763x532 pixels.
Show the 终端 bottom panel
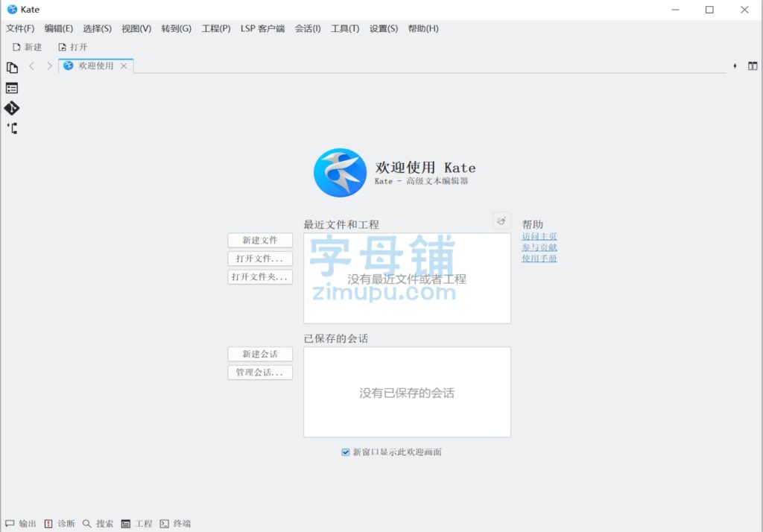pos(175,524)
